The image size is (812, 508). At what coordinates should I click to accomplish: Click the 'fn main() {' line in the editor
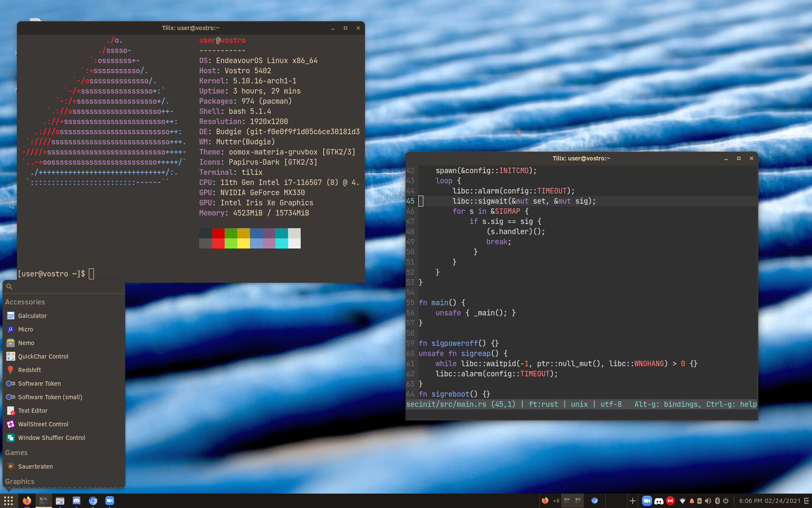point(442,303)
